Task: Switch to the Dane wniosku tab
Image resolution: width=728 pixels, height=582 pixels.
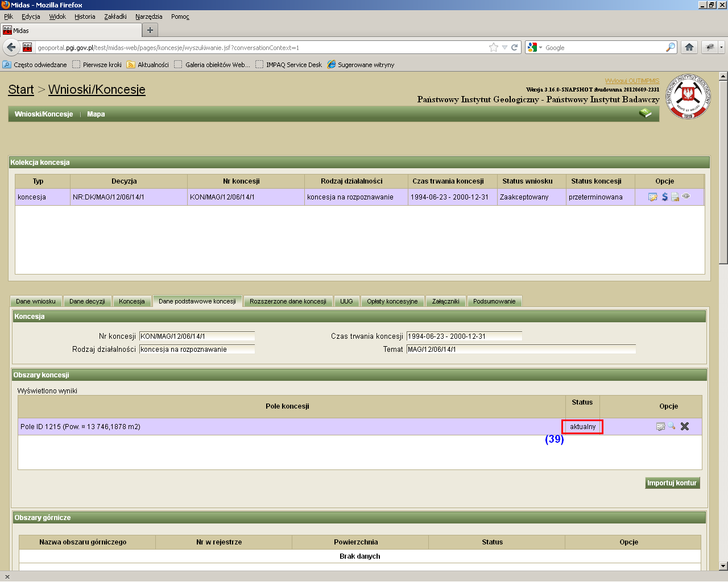Action: tap(36, 301)
